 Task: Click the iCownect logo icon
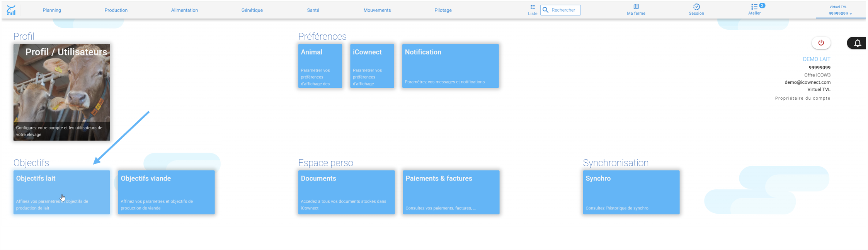[x=11, y=10]
